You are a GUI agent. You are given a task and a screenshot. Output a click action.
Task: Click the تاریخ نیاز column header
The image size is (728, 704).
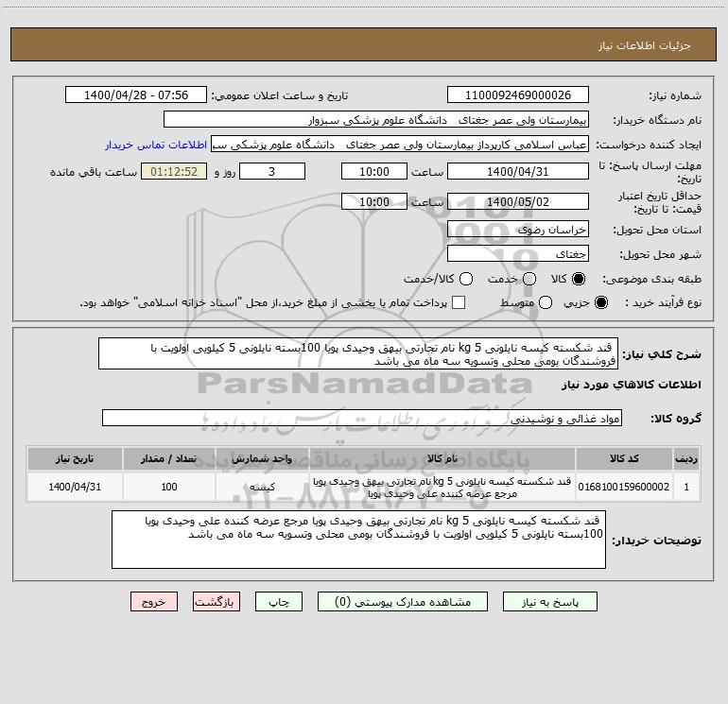click(x=75, y=458)
